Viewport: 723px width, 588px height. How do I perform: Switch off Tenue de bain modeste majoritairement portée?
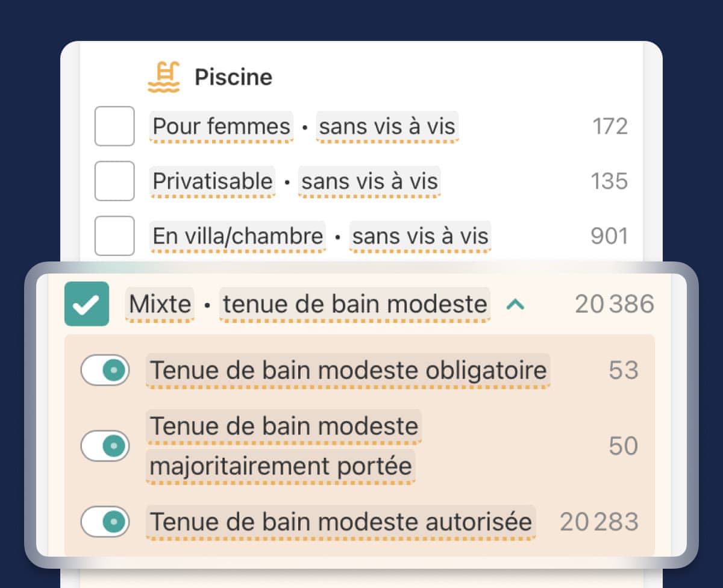[105, 446]
